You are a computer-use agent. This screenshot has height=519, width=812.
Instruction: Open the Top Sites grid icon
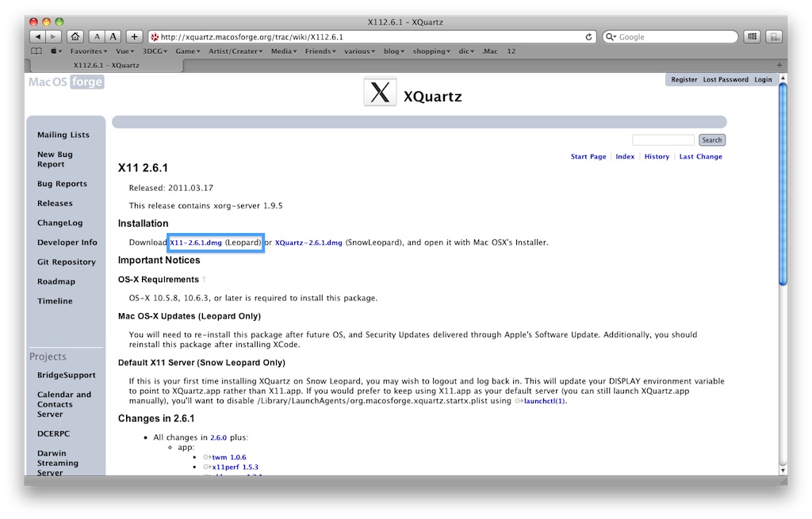[752, 36]
